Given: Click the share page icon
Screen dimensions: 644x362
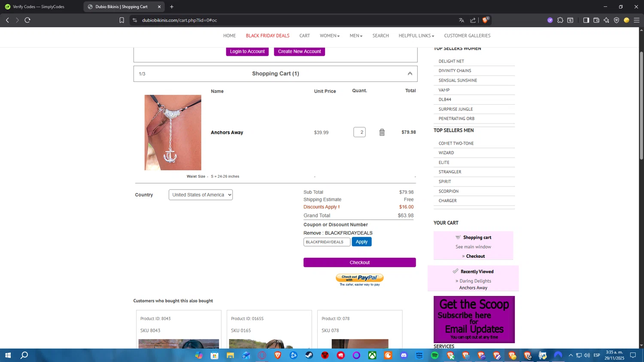Looking at the screenshot, I should click(473, 20).
